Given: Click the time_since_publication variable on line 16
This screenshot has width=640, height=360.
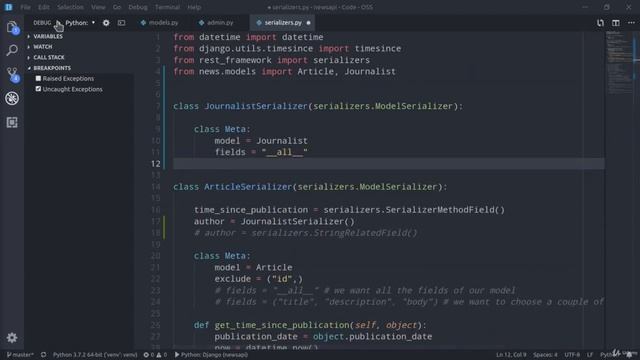Looking at the screenshot, I should click(251, 210).
